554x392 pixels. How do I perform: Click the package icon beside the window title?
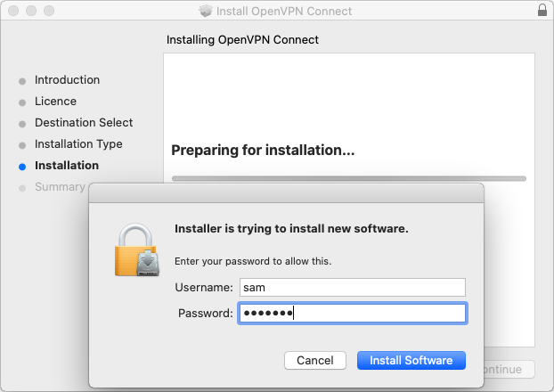(207, 12)
